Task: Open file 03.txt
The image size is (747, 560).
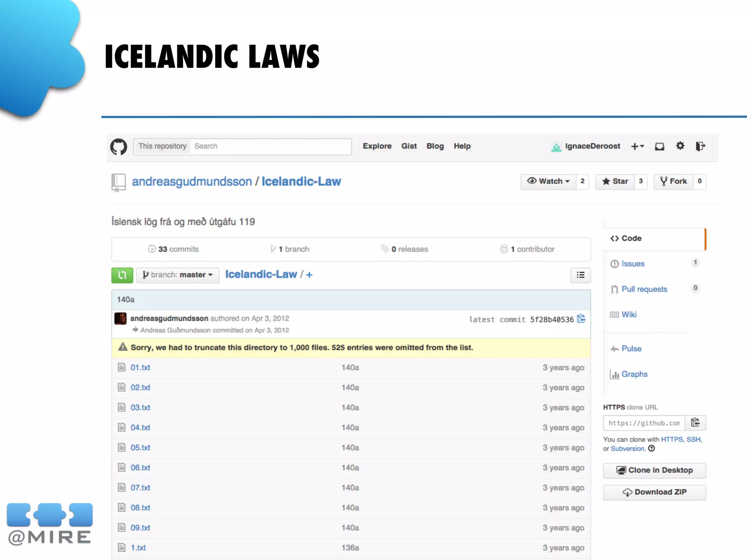Action: [140, 407]
